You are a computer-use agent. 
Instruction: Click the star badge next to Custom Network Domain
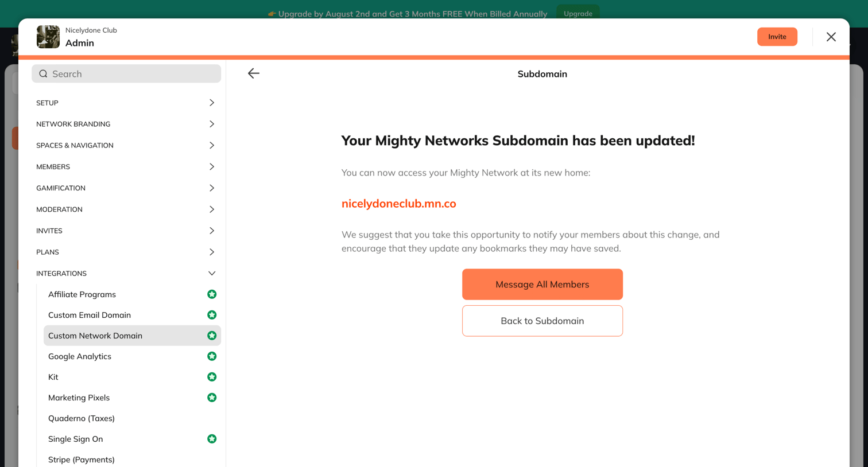tap(212, 336)
